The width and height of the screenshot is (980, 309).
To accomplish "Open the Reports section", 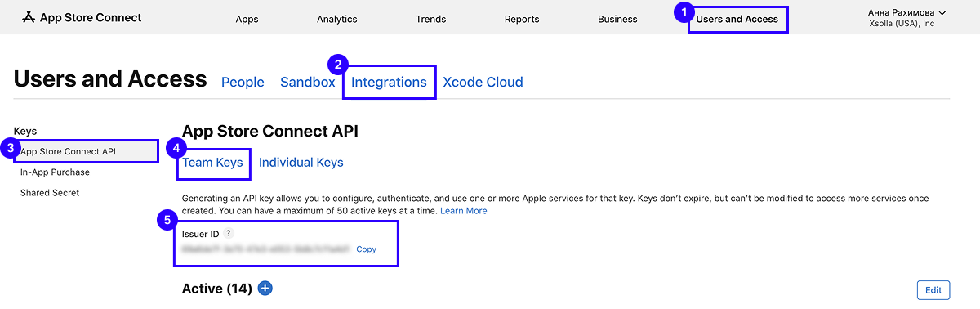I will (x=522, y=19).
